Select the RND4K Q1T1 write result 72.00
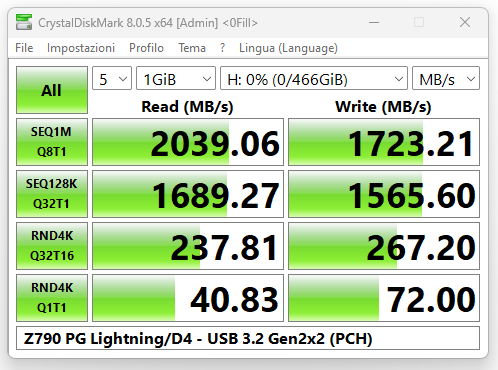498x370 pixels. (x=384, y=298)
